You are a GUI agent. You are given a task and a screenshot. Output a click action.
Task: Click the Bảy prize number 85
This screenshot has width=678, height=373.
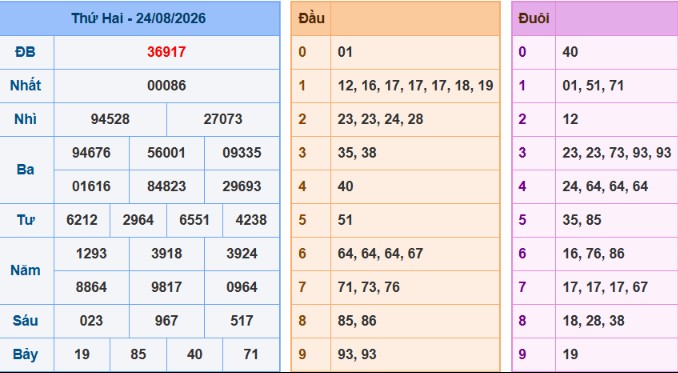(138, 354)
